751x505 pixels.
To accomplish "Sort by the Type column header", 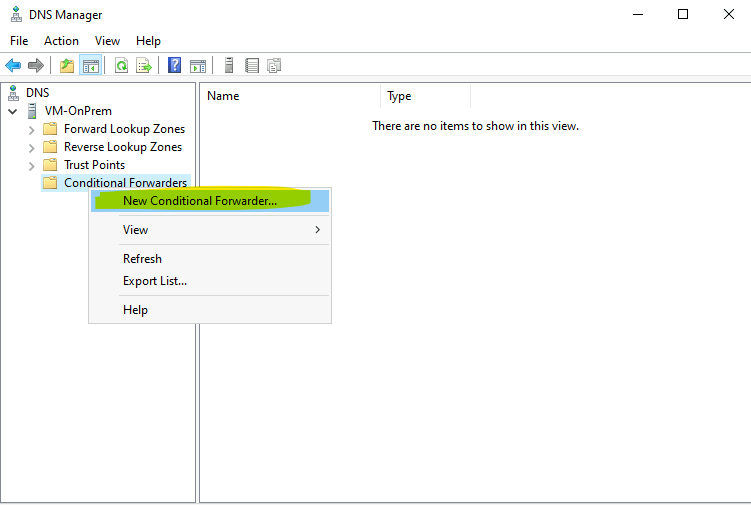I will (425, 96).
